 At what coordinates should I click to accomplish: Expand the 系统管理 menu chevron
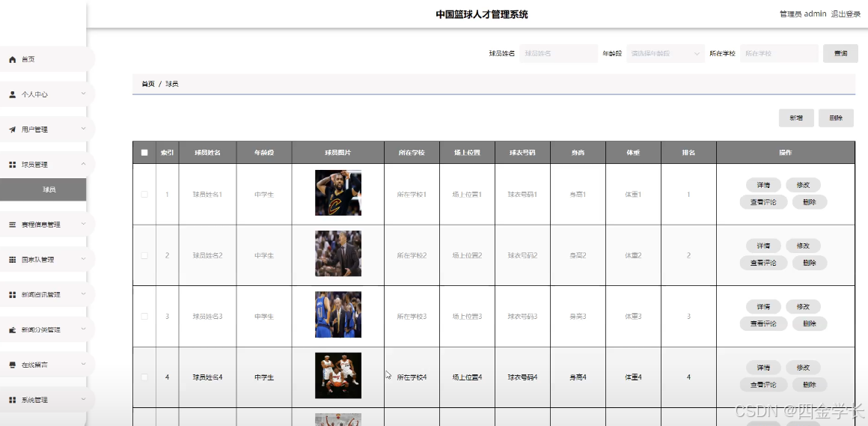click(x=83, y=399)
